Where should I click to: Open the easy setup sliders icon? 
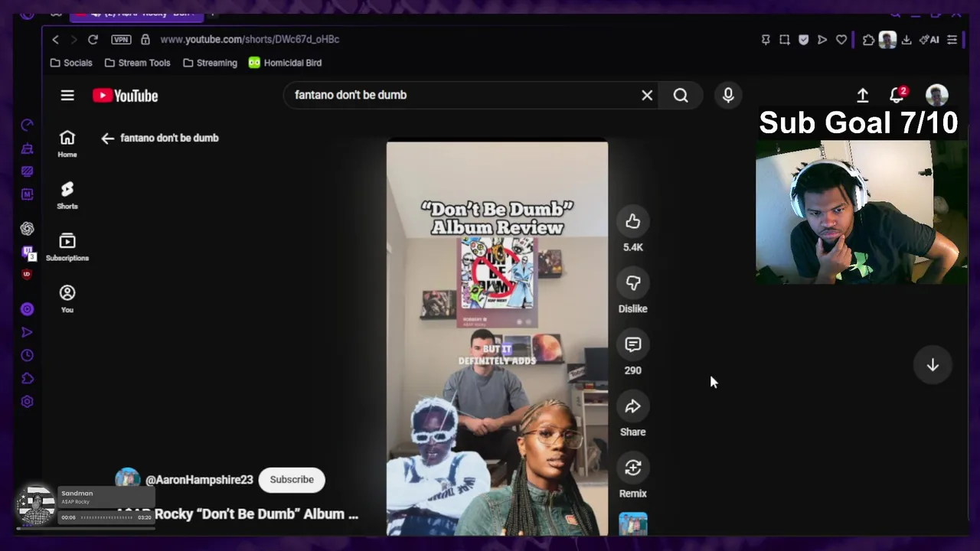click(x=952, y=40)
